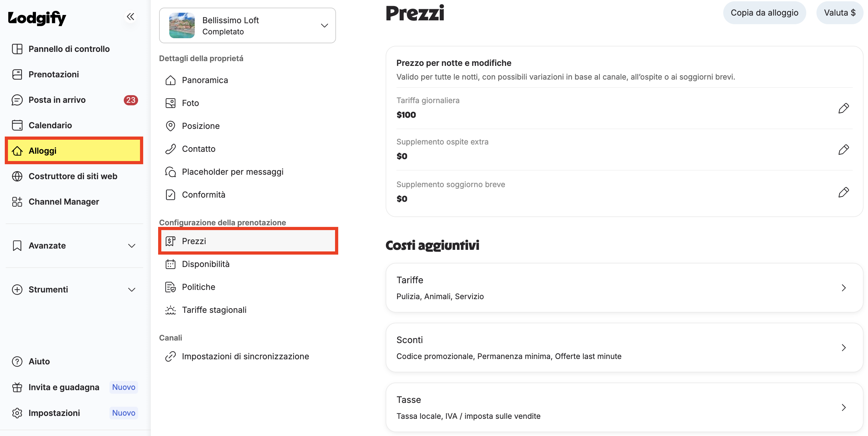
Task: Open Posta in arrivo message icon
Action: 17,100
